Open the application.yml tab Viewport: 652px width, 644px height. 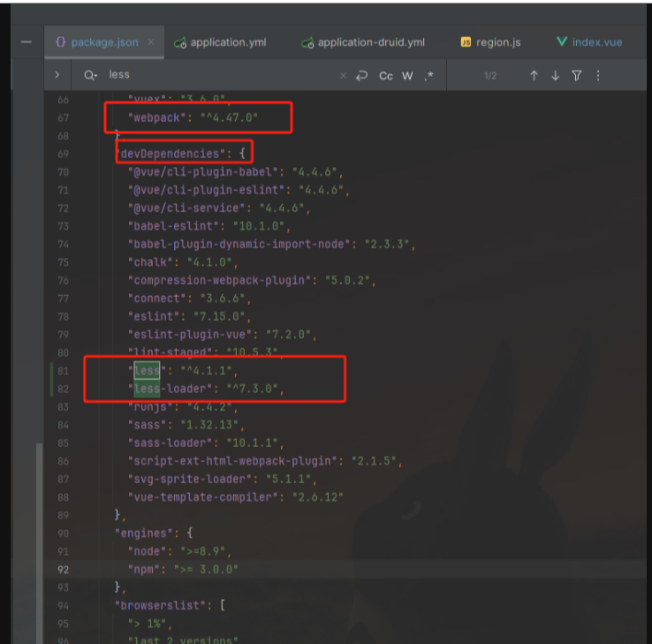pyautogui.click(x=220, y=42)
